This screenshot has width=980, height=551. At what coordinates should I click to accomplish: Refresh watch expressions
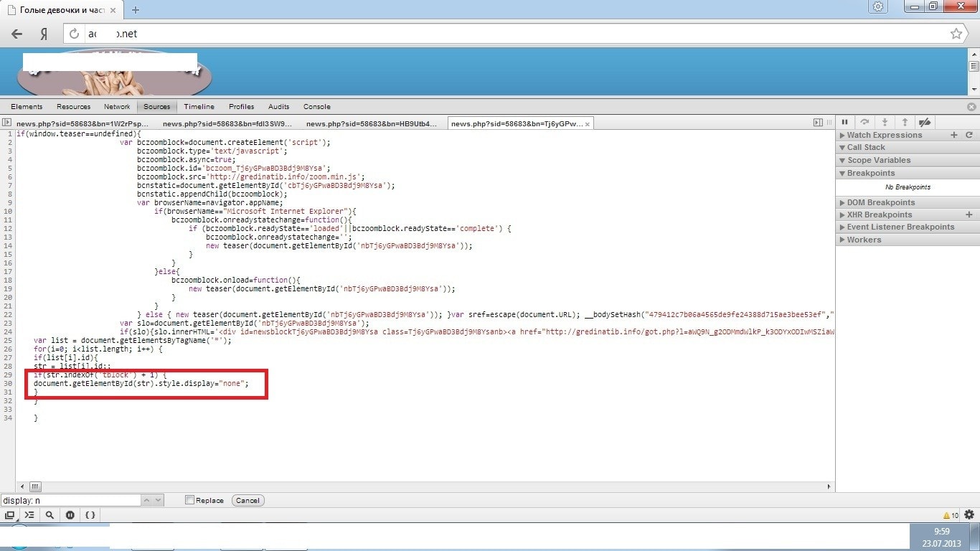click(969, 135)
